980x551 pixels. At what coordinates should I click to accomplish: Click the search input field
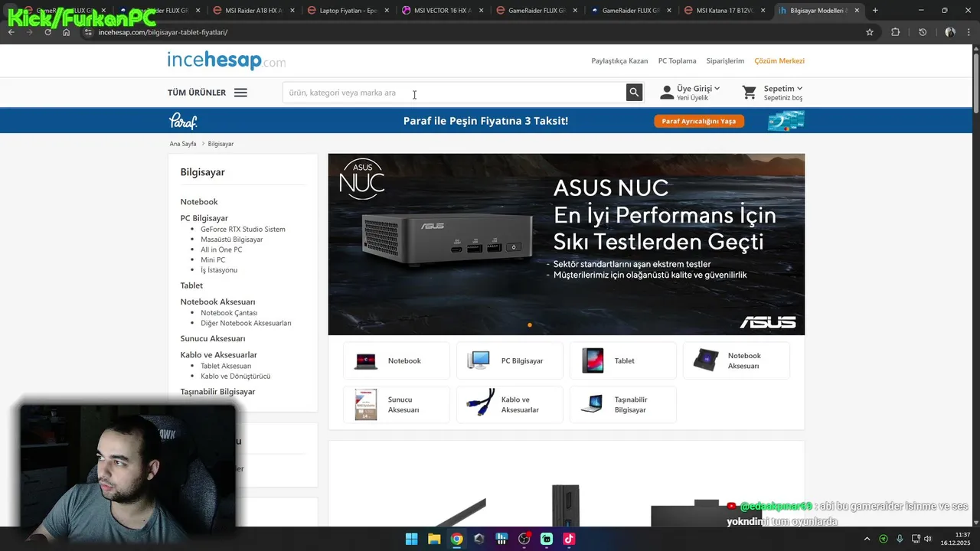click(x=454, y=93)
